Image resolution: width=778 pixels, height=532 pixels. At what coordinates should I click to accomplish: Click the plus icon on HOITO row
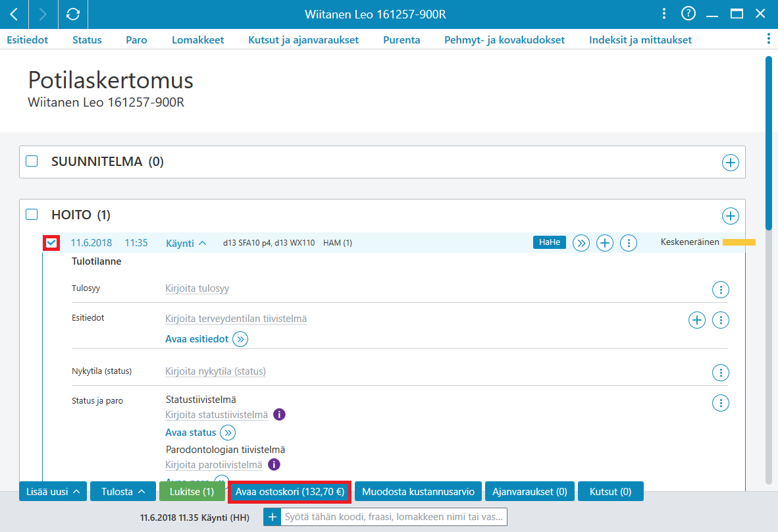(730, 216)
